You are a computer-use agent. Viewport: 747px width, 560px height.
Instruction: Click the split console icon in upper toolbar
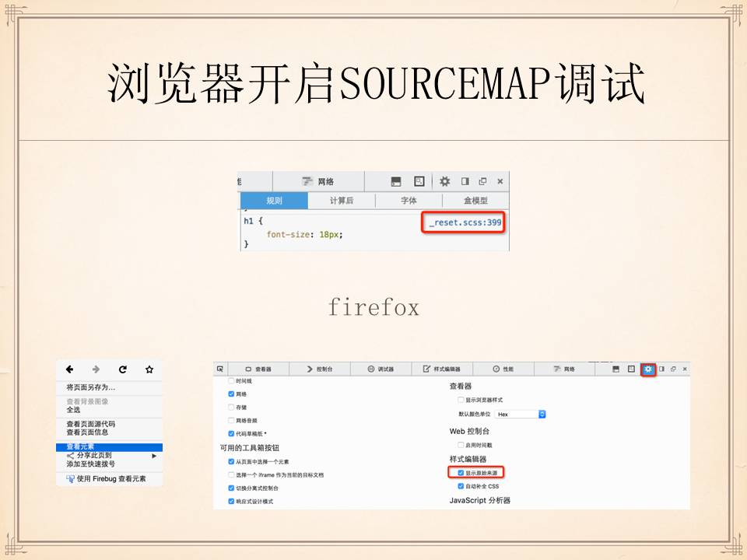click(x=396, y=181)
